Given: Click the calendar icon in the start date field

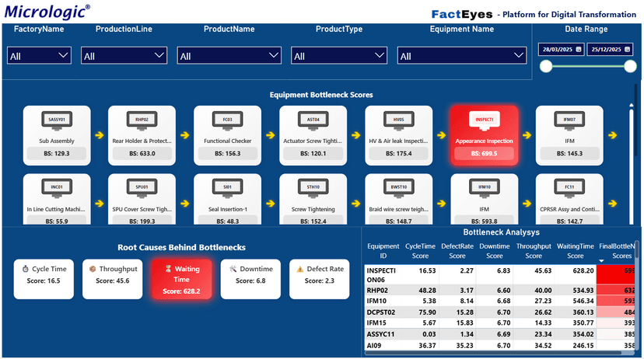Looking at the screenshot, I should (x=579, y=50).
